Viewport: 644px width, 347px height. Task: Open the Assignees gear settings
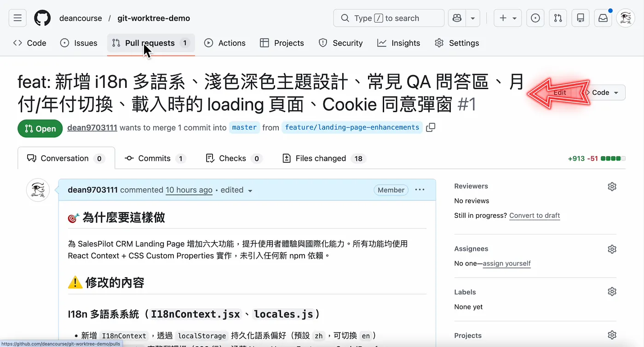(612, 249)
